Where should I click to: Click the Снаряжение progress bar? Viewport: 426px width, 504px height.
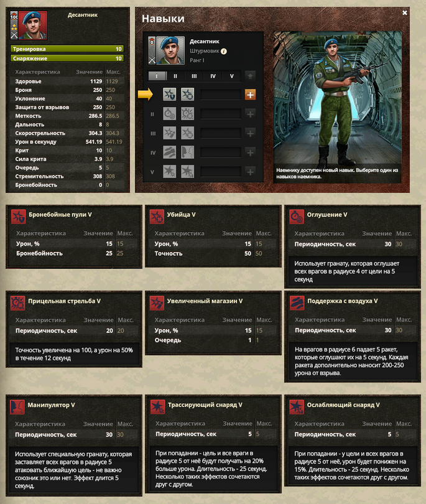[x=67, y=58]
